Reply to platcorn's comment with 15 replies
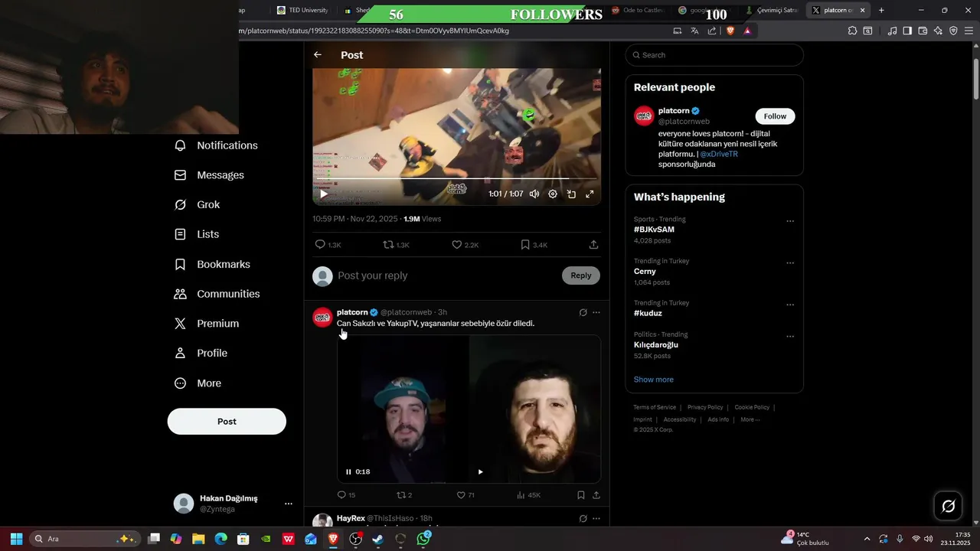The height and width of the screenshot is (551, 980). (346, 495)
